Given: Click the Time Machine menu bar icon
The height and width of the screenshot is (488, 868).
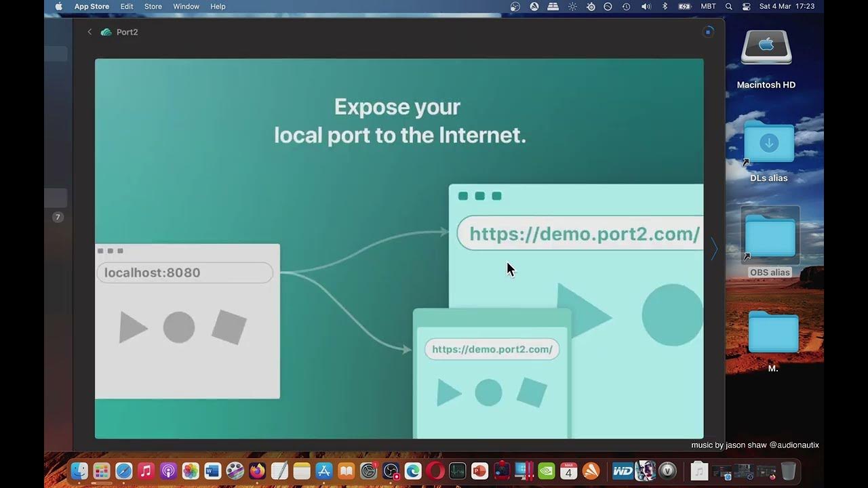Looking at the screenshot, I should 626,6.
